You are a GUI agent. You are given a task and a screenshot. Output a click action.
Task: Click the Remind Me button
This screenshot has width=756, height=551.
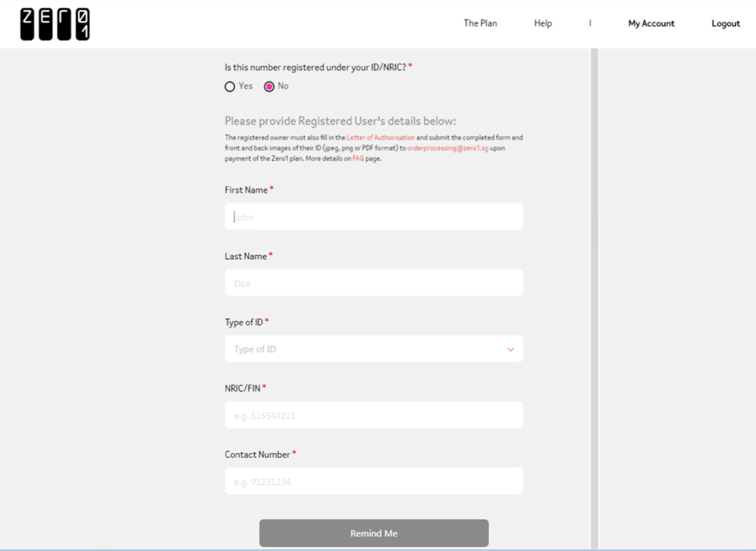(374, 533)
